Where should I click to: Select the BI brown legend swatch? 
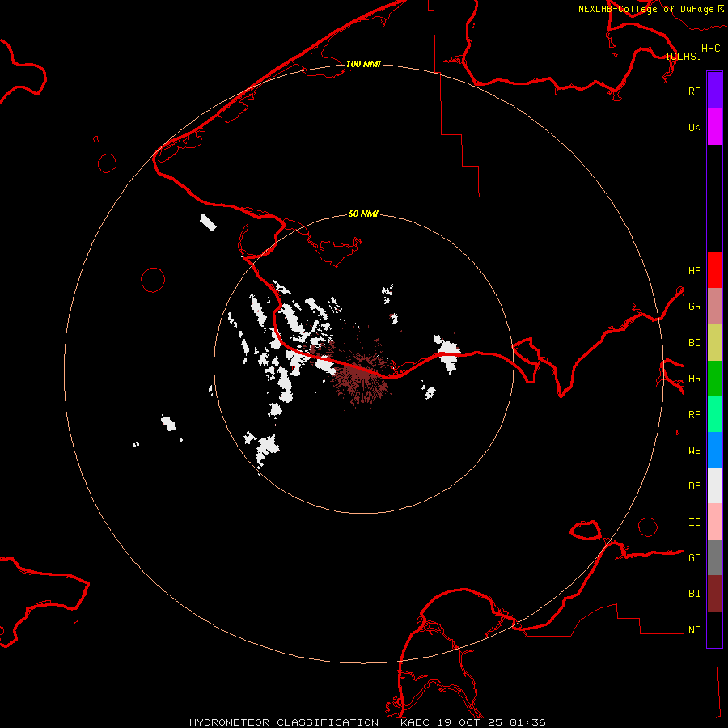(714, 594)
